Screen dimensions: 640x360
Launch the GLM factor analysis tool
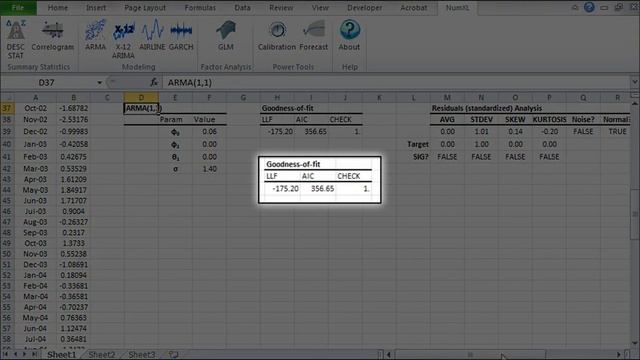(226, 36)
